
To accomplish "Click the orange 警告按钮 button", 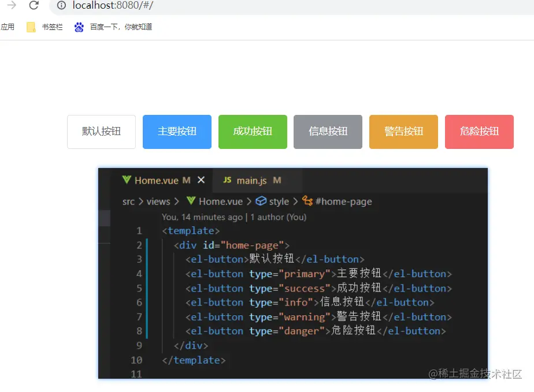I will pos(403,132).
